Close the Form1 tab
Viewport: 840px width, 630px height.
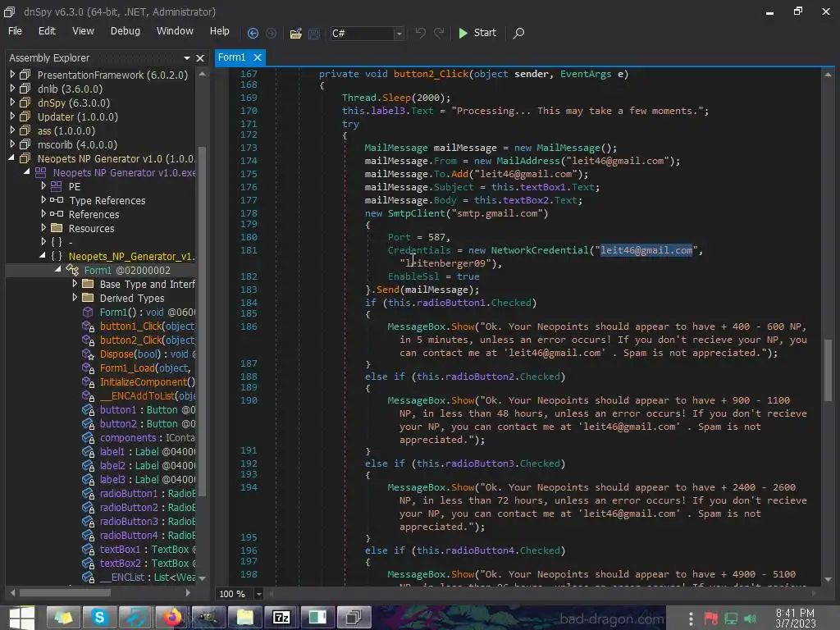258,57
